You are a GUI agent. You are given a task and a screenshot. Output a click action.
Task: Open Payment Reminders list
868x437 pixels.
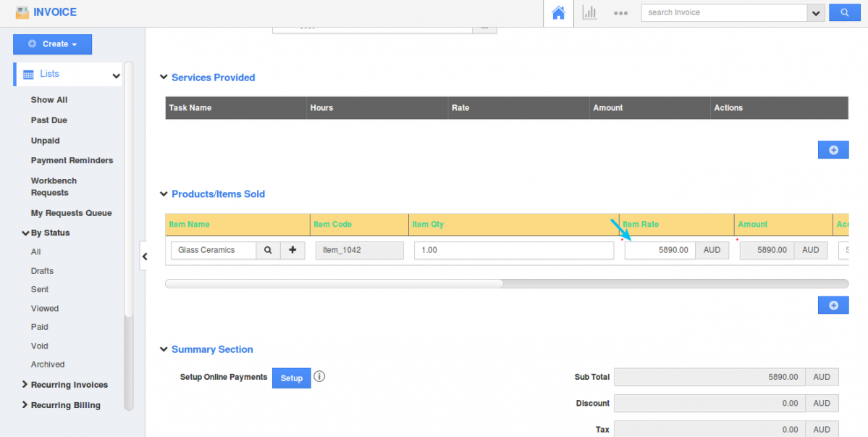pos(72,161)
